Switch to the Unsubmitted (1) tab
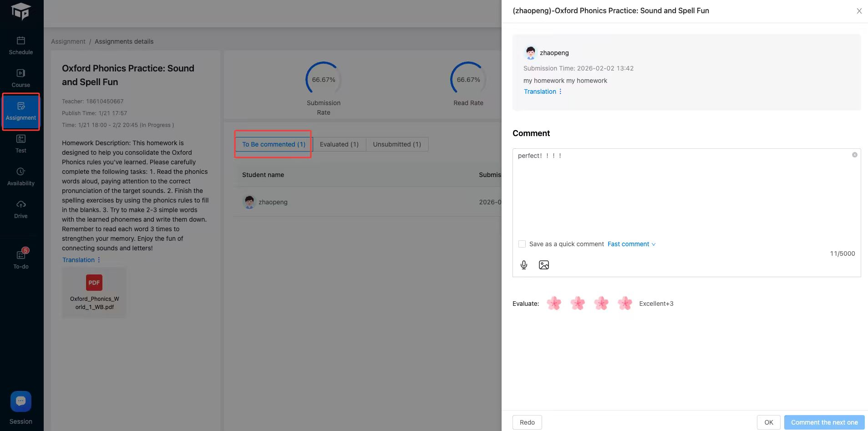This screenshot has height=431, width=868. point(397,144)
